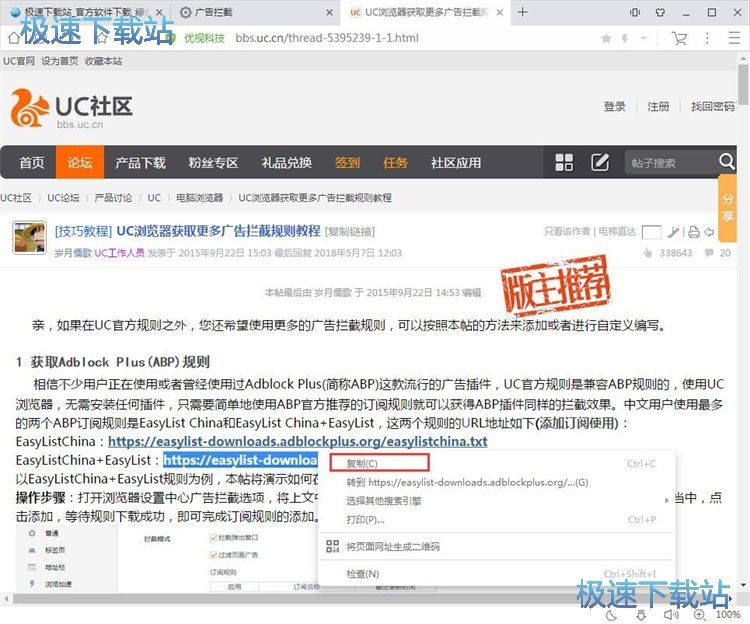Open the 登录 link
The image size is (750, 624).
(x=615, y=107)
